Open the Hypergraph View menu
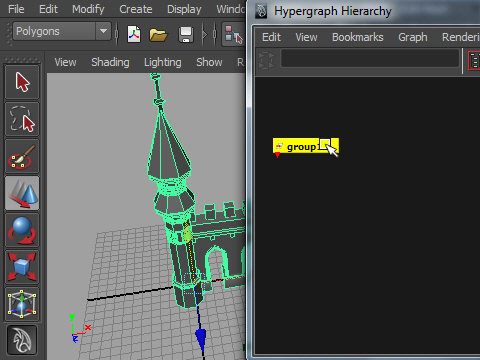The image size is (480, 360). pyautogui.click(x=306, y=37)
